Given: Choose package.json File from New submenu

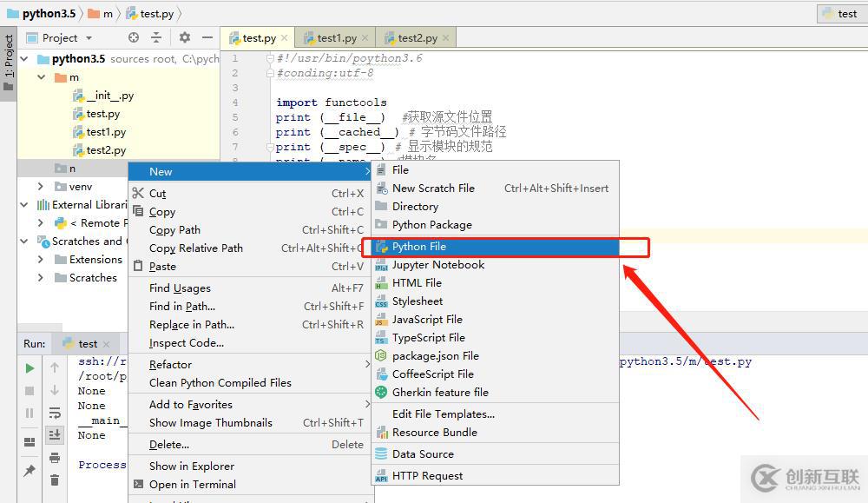Looking at the screenshot, I should (496, 356).
